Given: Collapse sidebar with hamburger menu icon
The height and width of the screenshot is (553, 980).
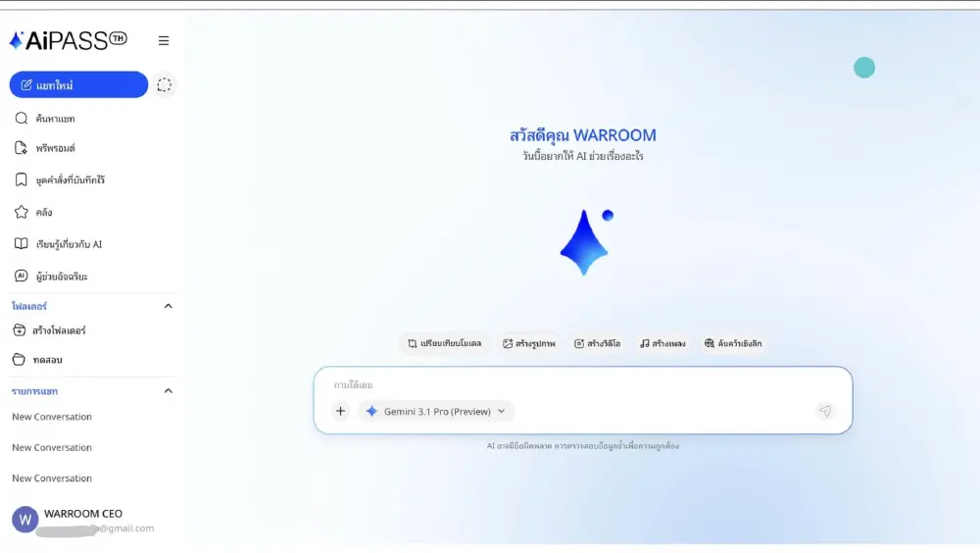Looking at the screenshot, I should coord(164,40).
